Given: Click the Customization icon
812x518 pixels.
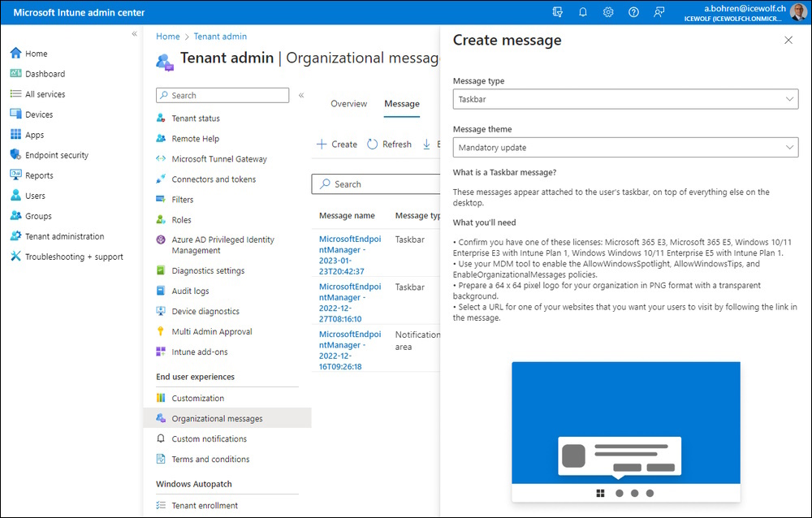Looking at the screenshot, I should [161, 398].
